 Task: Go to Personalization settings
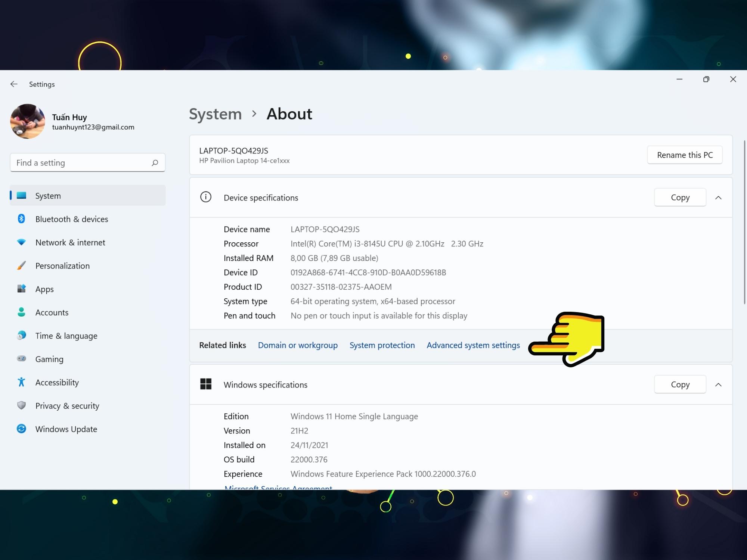point(88,265)
